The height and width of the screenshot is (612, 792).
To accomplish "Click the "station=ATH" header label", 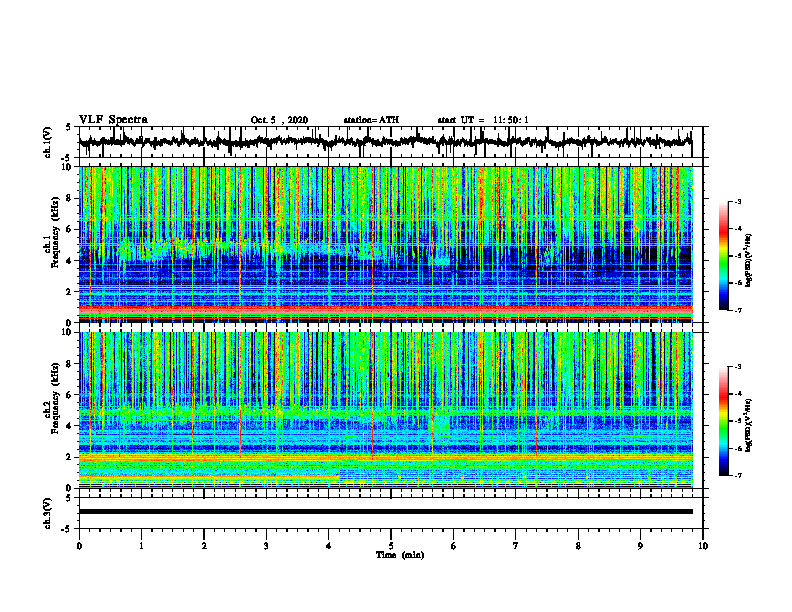I will pyautogui.click(x=371, y=120).
